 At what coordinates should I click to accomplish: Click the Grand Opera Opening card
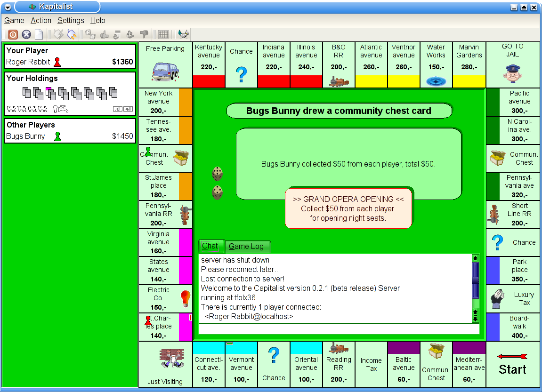(348, 208)
